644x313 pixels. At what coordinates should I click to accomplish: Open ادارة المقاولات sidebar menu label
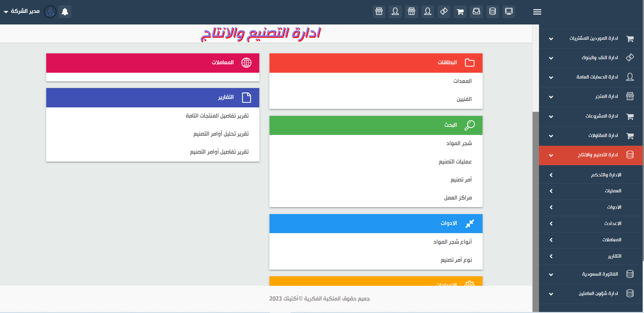pos(603,136)
